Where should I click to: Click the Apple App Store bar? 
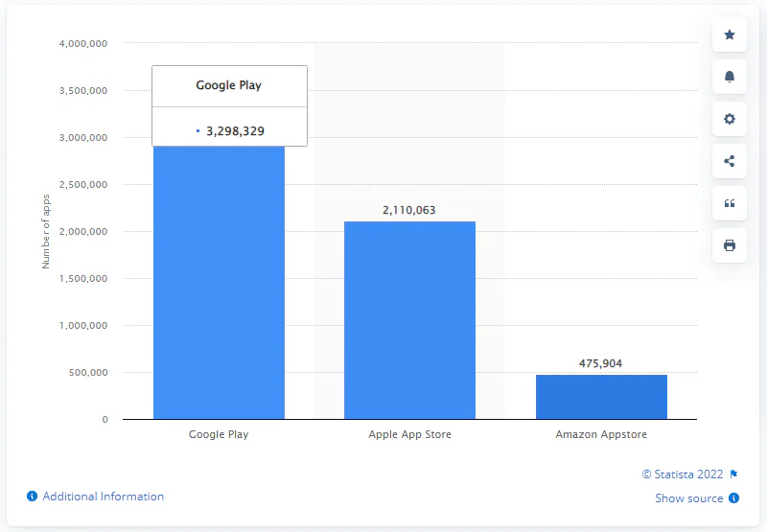pyautogui.click(x=410, y=320)
